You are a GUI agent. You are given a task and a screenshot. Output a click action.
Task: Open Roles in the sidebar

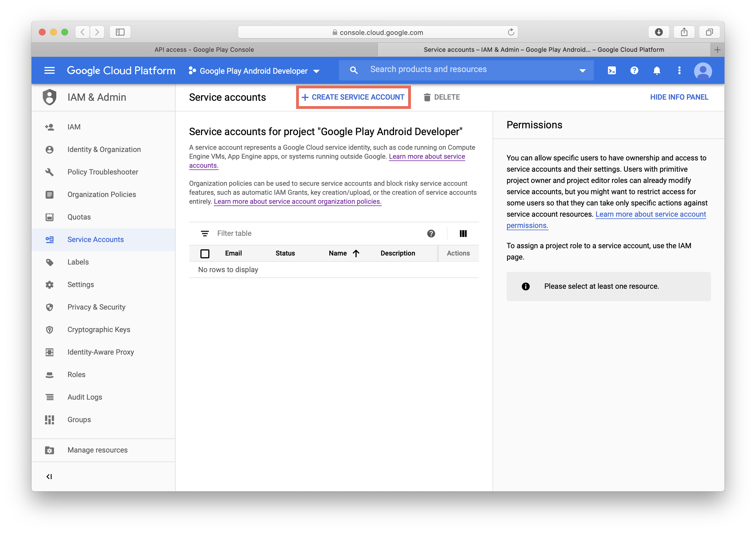76,374
